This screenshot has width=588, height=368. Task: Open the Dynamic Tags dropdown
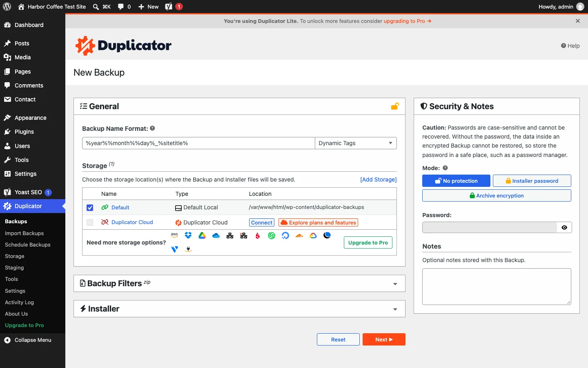(x=356, y=143)
